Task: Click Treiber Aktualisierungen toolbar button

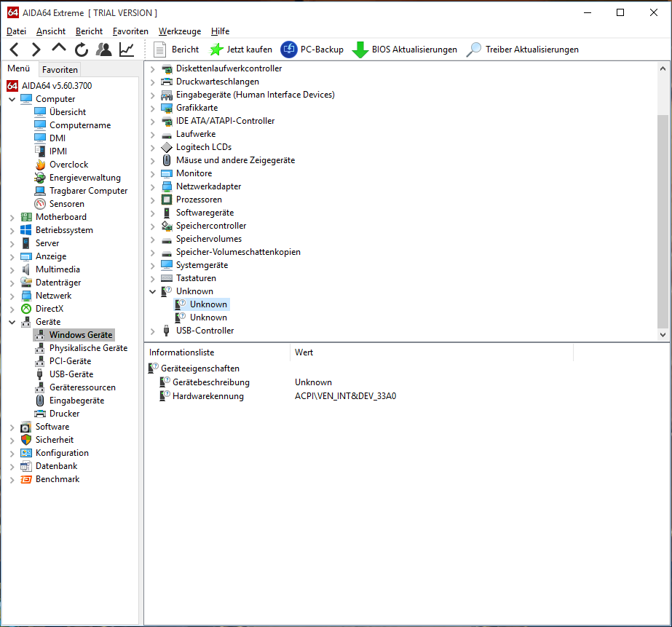Action: click(523, 50)
